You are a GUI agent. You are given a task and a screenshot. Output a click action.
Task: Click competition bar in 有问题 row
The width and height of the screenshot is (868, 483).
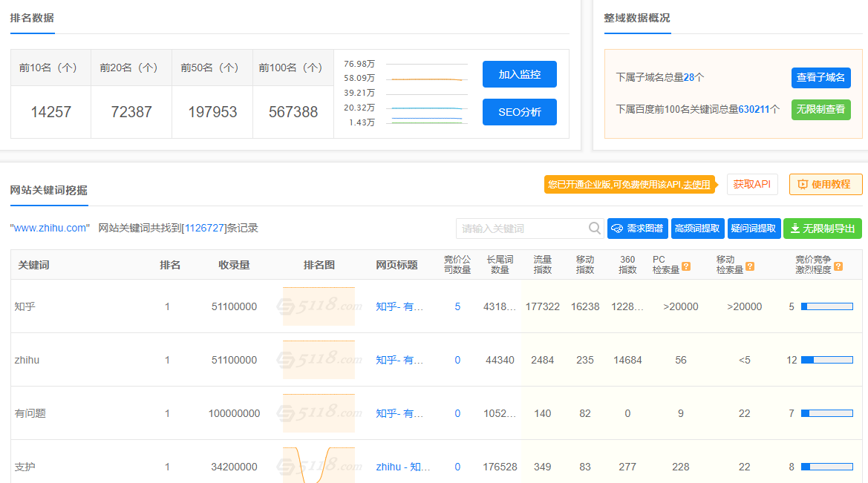(827, 413)
